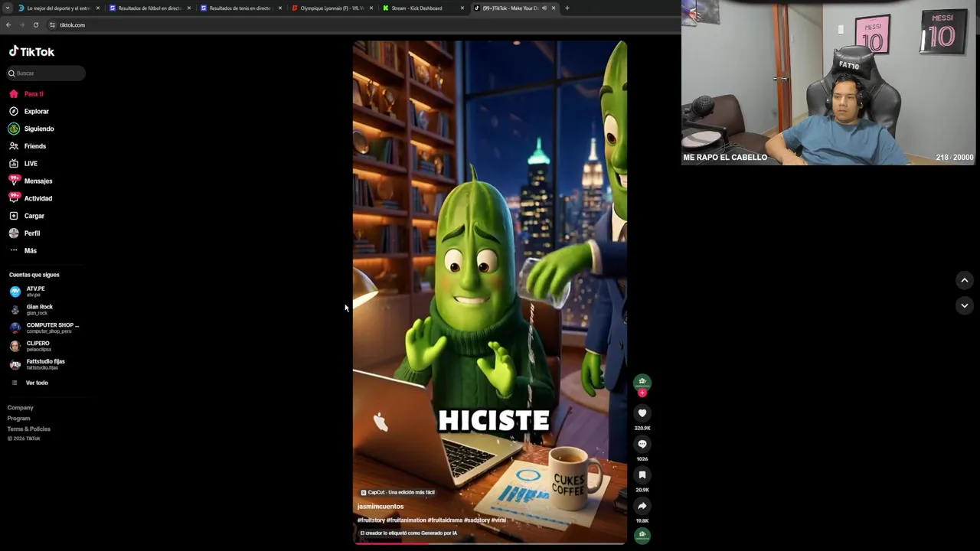Image resolution: width=980 pixels, height=551 pixels.
Task: Click the TikTok logo
Action: 31,51
